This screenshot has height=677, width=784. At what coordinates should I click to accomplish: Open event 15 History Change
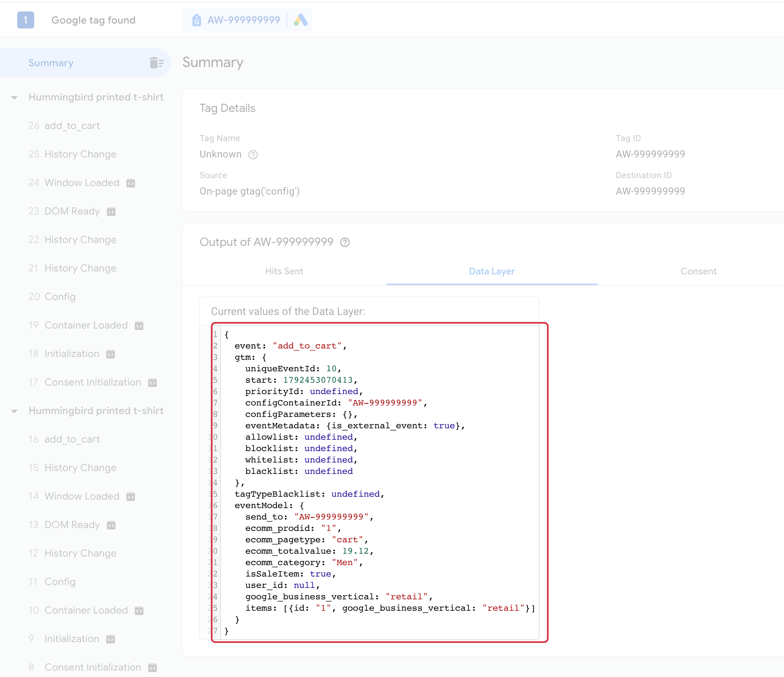(72, 468)
